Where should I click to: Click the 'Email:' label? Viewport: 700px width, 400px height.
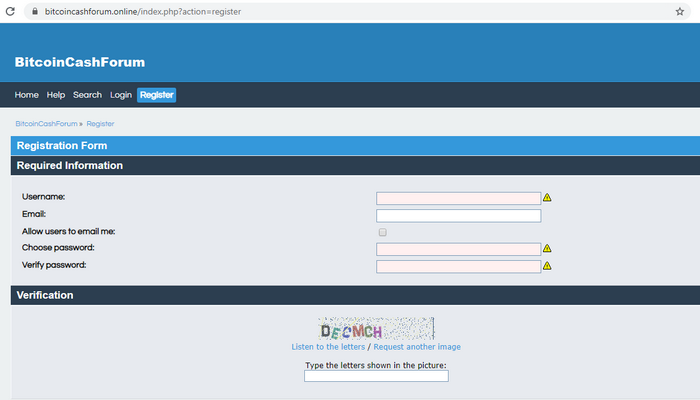coord(34,214)
